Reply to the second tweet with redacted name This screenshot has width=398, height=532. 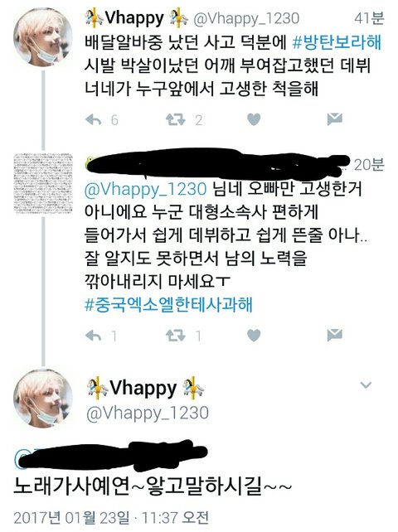(94, 336)
